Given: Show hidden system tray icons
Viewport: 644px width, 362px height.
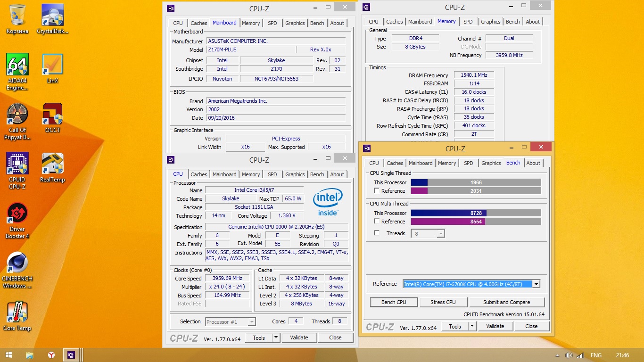Looking at the screenshot, I should coord(558,355).
